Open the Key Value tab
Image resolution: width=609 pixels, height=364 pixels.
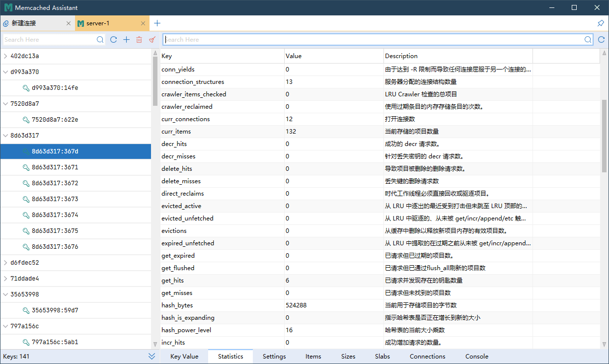pos(184,357)
